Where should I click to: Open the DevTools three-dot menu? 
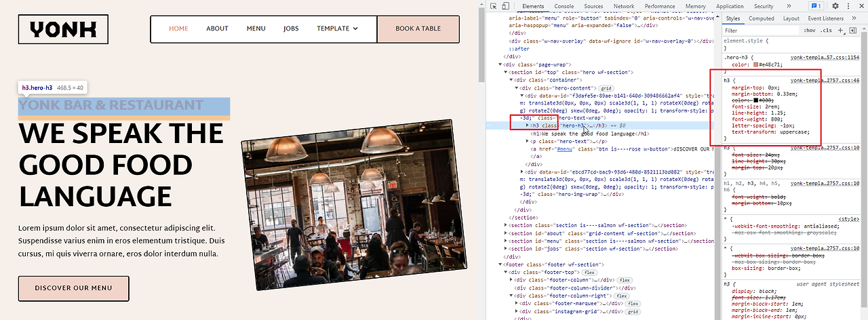(x=848, y=6)
